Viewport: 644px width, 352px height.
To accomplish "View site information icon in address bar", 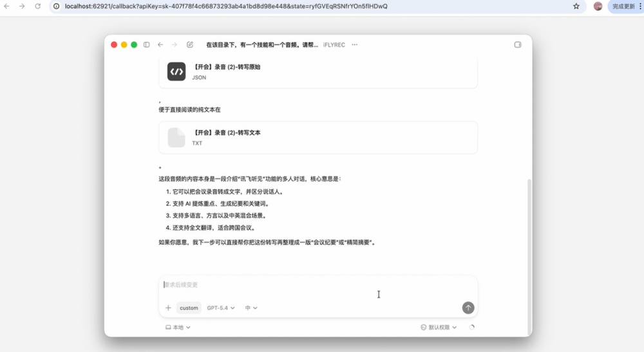I will coord(57,6).
